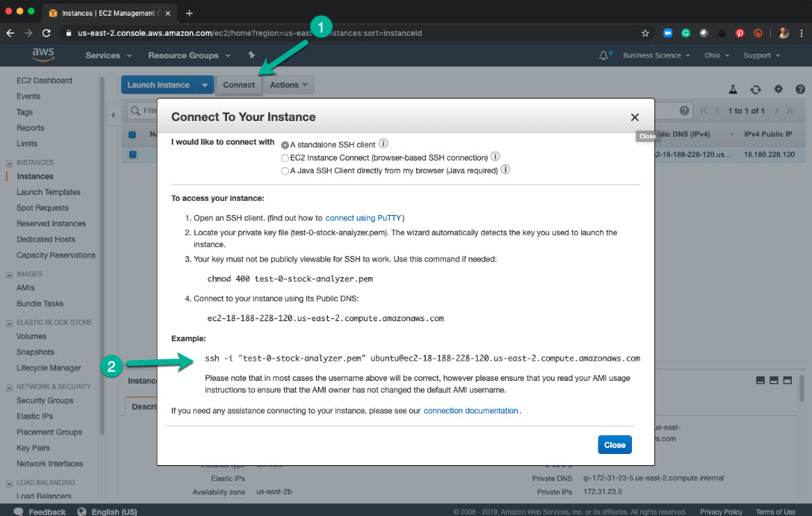Screen dimensions: 812x516
Task: Open the Support menu
Action: pyautogui.click(x=761, y=55)
